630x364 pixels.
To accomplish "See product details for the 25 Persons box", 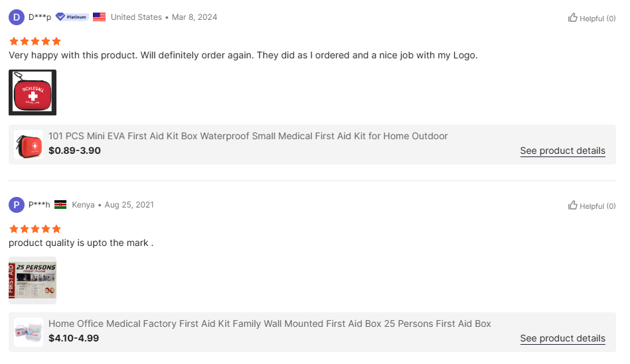I will coord(562,338).
